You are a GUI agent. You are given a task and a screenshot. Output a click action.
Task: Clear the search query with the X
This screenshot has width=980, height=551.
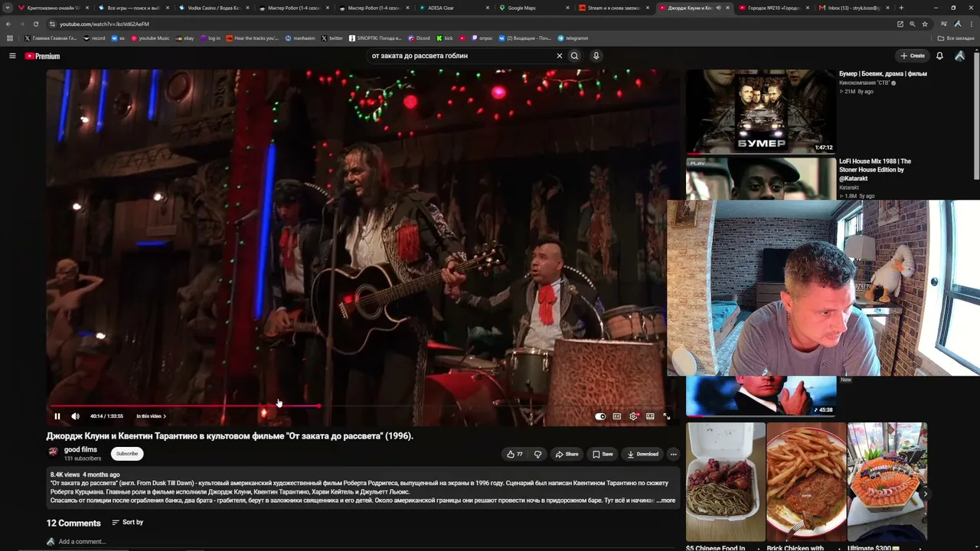(559, 56)
